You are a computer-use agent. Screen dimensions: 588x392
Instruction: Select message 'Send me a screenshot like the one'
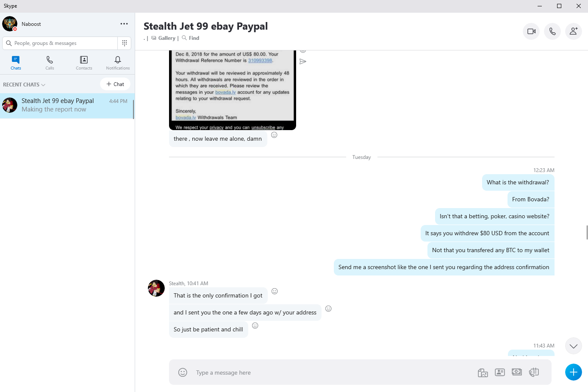click(444, 267)
